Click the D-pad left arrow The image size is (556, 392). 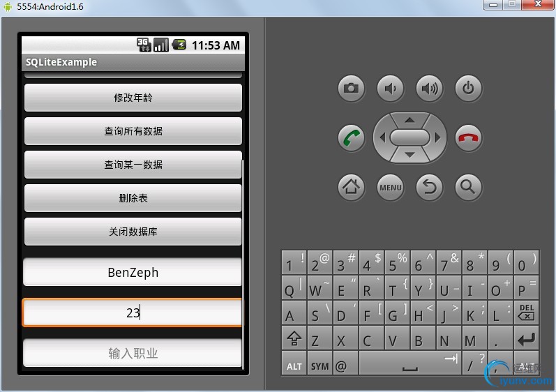click(x=382, y=137)
